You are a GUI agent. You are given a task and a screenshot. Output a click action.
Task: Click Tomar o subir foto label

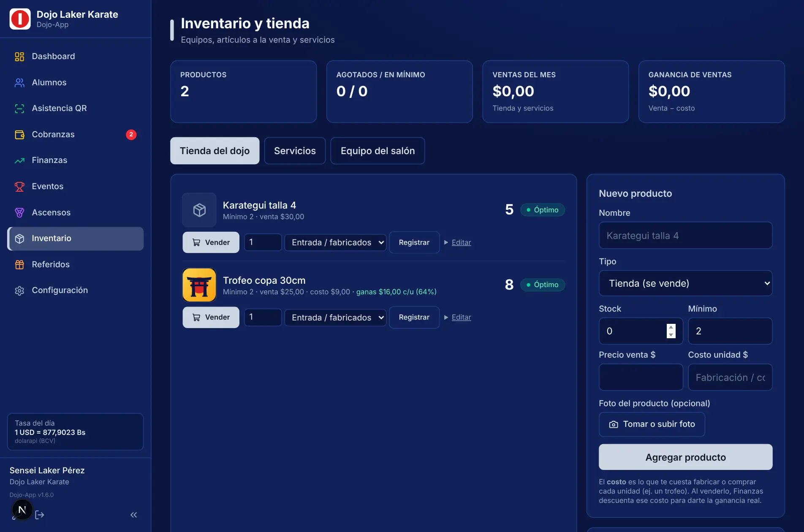(x=659, y=424)
